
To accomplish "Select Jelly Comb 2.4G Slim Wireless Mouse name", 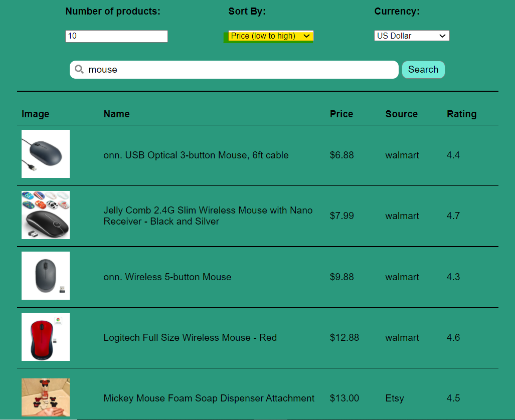I will point(208,216).
